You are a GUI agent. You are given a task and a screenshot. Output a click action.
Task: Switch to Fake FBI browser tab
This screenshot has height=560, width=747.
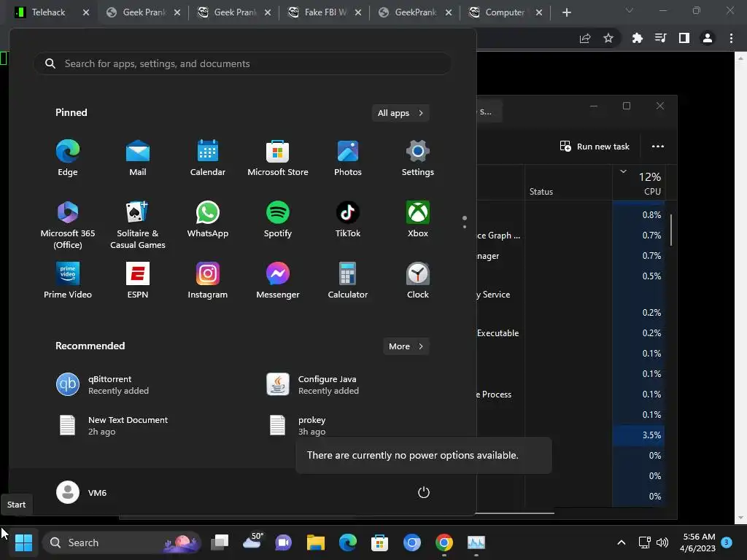point(325,12)
